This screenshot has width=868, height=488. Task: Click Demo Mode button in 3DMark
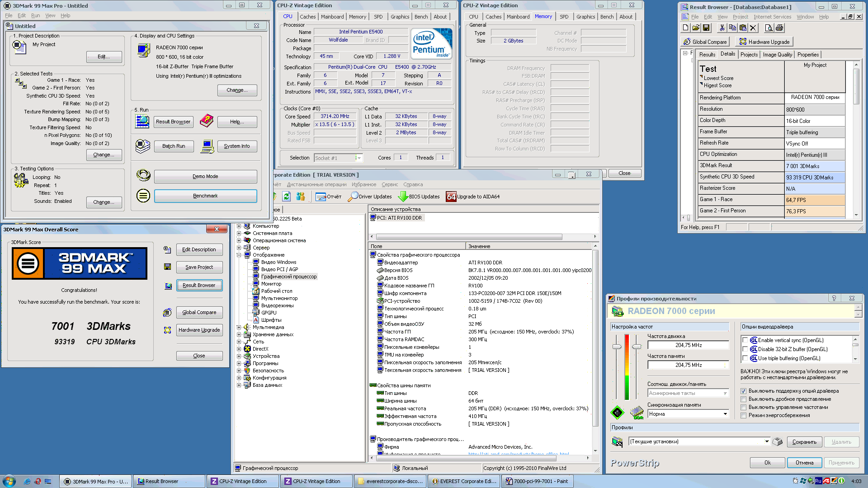pyautogui.click(x=205, y=176)
